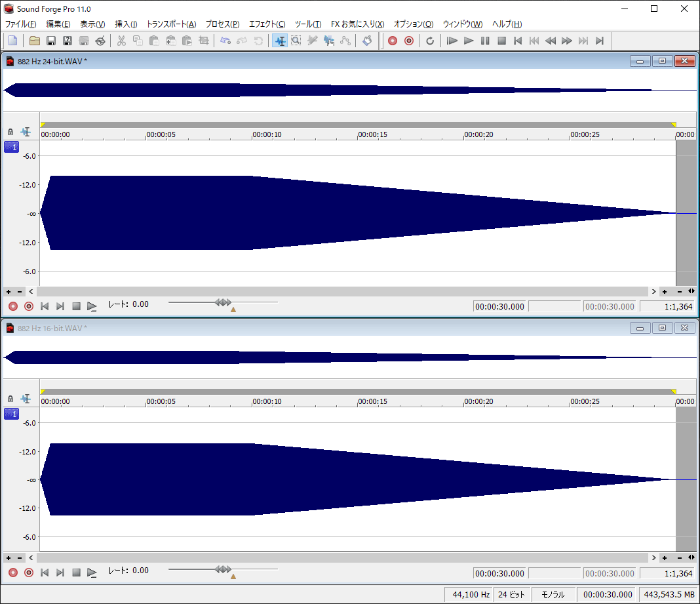Click the Open folder icon in the toolbar
The width and height of the screenshot is (700, 604).
tap(35, 41)
